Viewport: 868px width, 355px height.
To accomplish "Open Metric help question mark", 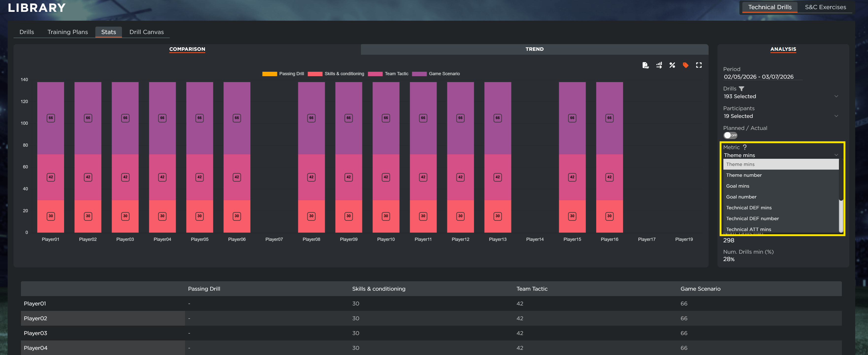I will coord(745,147).
